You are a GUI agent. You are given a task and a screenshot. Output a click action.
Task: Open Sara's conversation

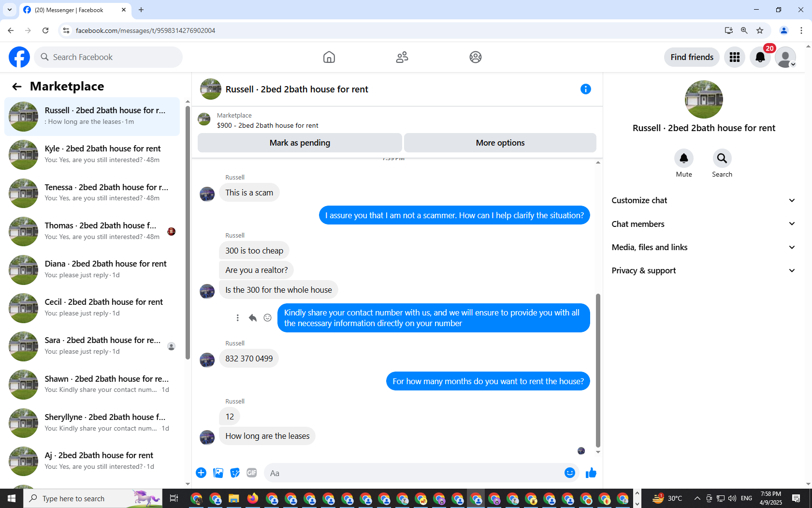(x=92, y=346)
